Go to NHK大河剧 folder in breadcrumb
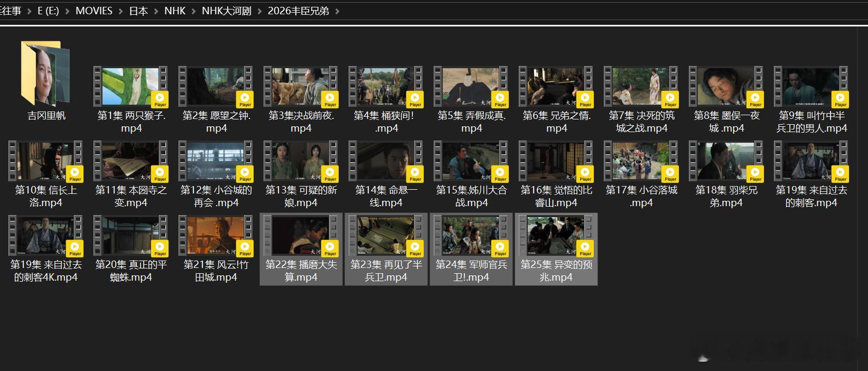 pyautogui.click(x=227, y=11)
